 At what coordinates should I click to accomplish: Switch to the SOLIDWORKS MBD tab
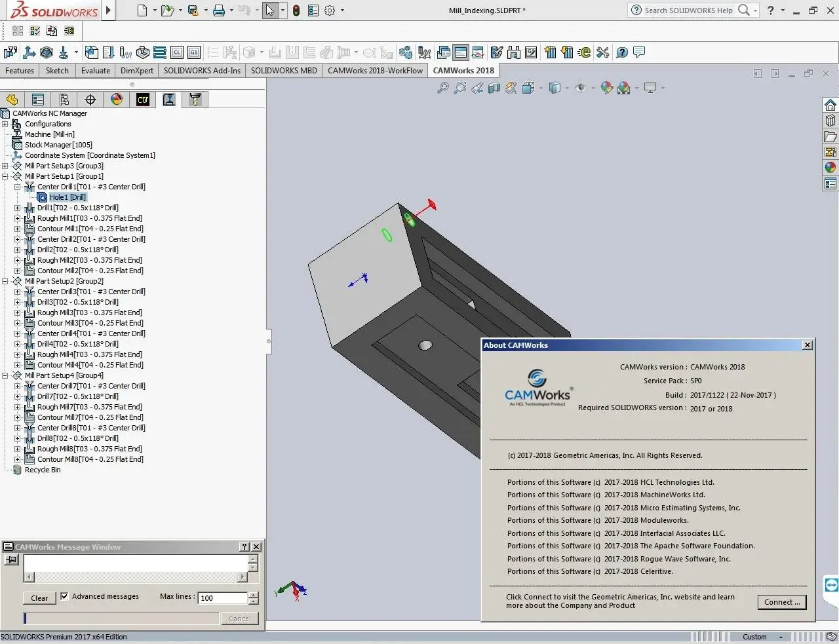(x=284, y=71)
